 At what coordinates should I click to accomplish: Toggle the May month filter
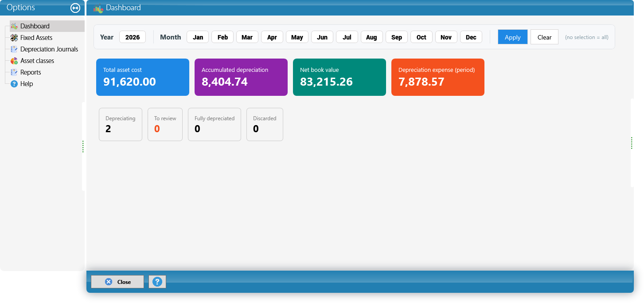pyautogui.click(x=297, y=37)
